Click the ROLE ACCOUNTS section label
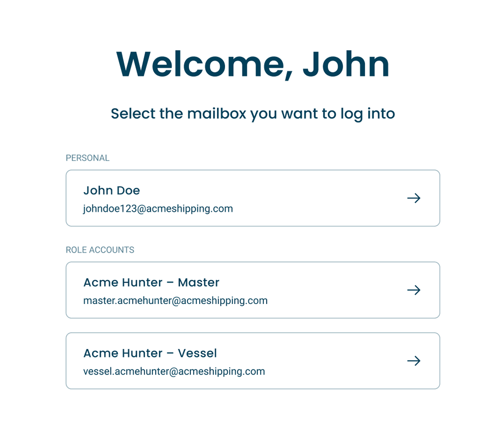Screen dimensions: 504x442 (100, 250)
